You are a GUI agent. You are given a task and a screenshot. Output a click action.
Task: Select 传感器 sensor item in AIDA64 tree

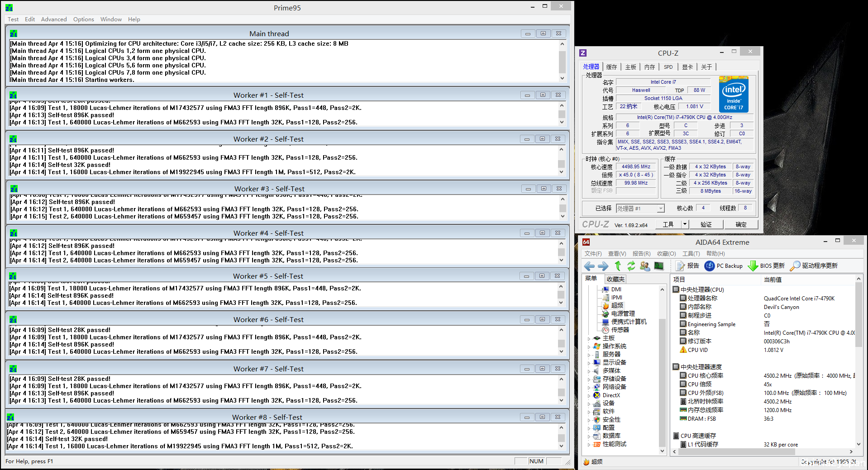click(x=620, y=330)
